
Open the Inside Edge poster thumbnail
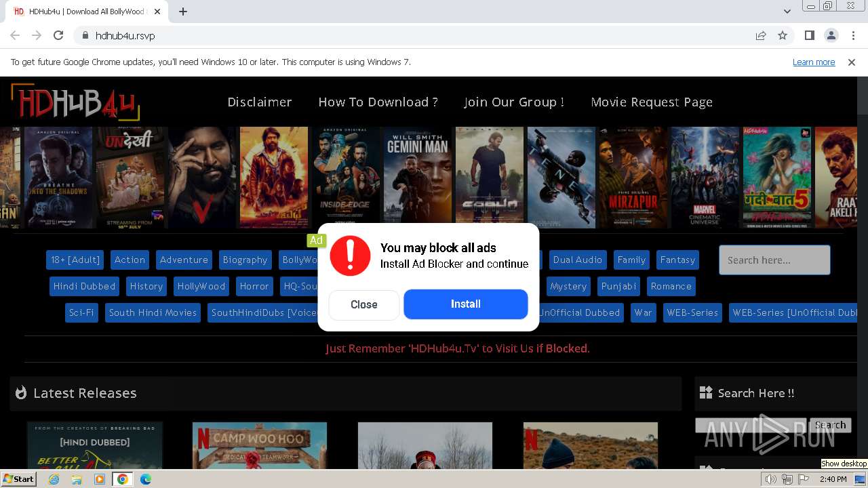346,178
